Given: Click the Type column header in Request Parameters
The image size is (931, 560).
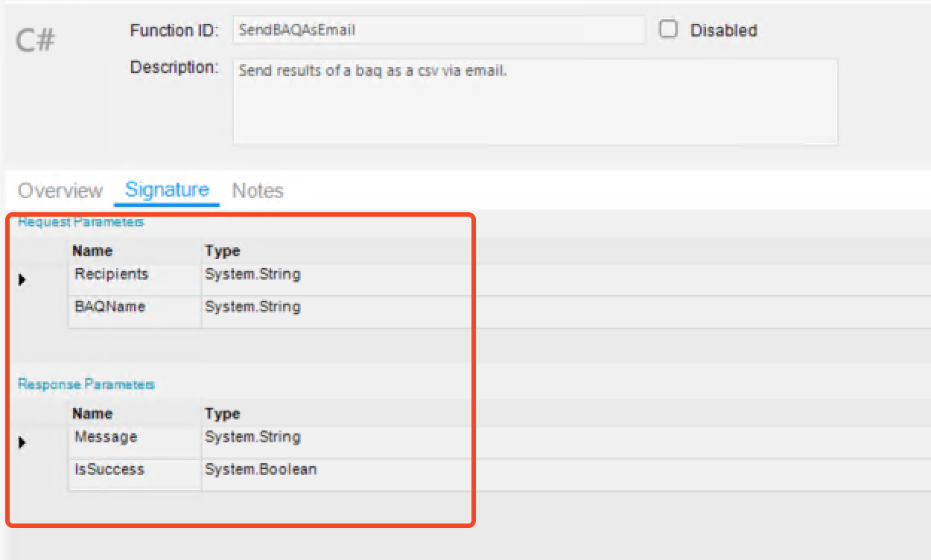Looking at the screenshot, I should click(223, 251).
